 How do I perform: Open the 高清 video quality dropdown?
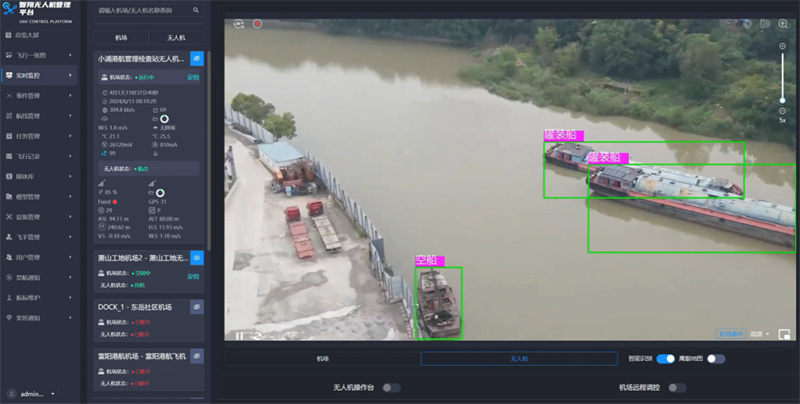click(759, 334)
